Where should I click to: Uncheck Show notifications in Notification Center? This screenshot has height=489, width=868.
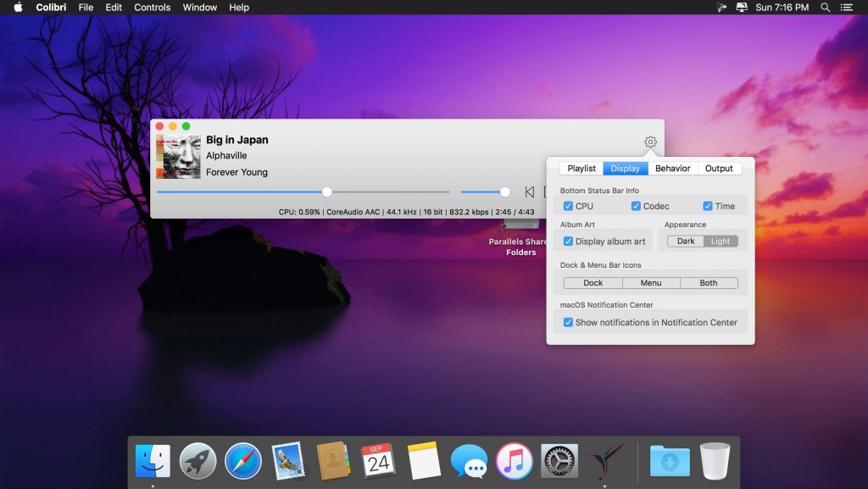[x=569, y=322]
